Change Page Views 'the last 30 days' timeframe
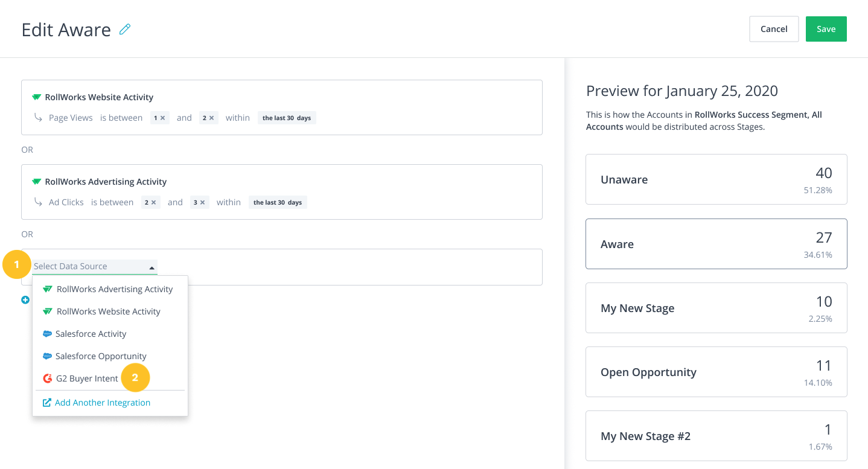 pos(287,118)
